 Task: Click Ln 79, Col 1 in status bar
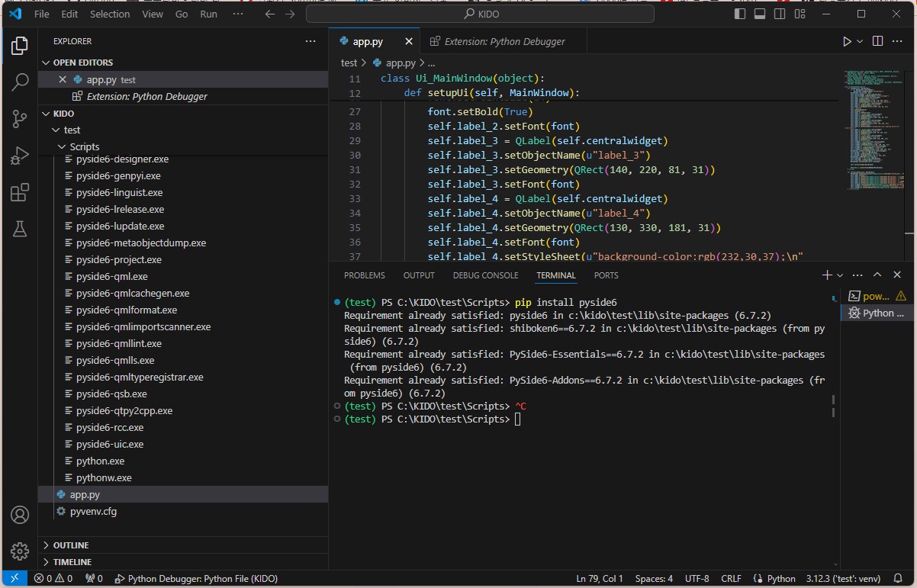pyautogui.click(x=600, y=579)
